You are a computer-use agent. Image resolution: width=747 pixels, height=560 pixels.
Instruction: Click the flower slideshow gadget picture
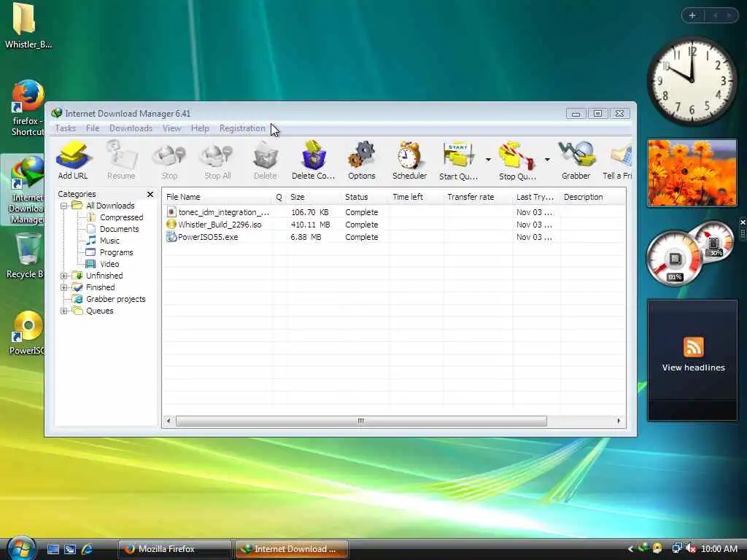(692, 173)
